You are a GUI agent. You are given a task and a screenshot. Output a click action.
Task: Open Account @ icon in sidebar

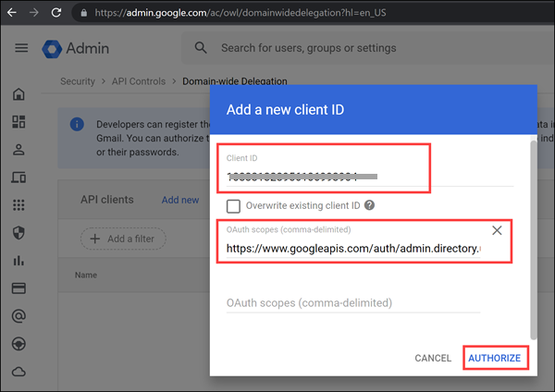(18, 316)
